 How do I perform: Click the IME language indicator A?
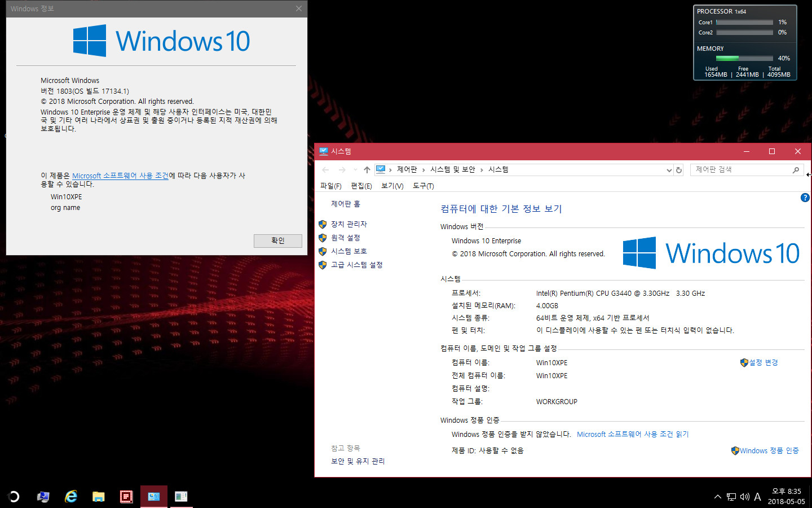[x=757, y=497]
